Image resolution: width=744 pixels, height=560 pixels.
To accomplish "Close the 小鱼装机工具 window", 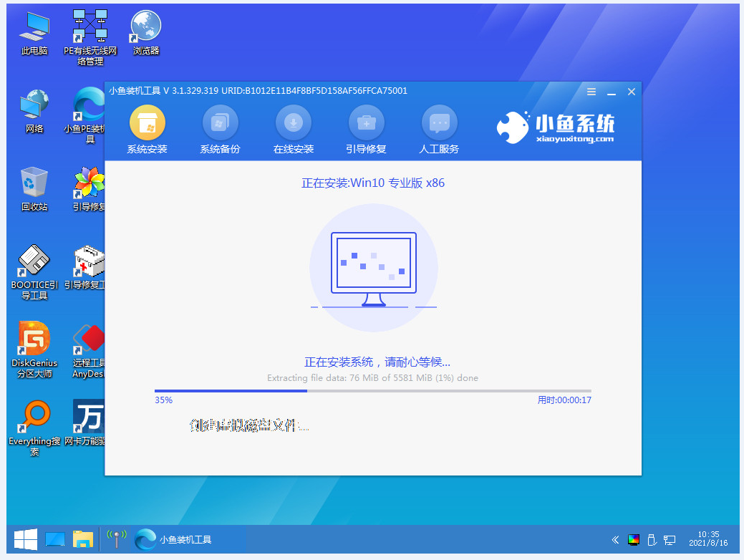I will pos(631,92).
